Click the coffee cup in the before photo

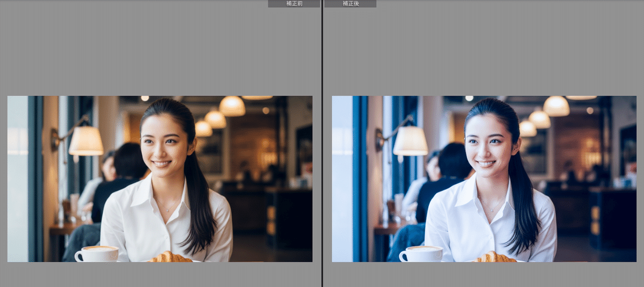[97, 254]
